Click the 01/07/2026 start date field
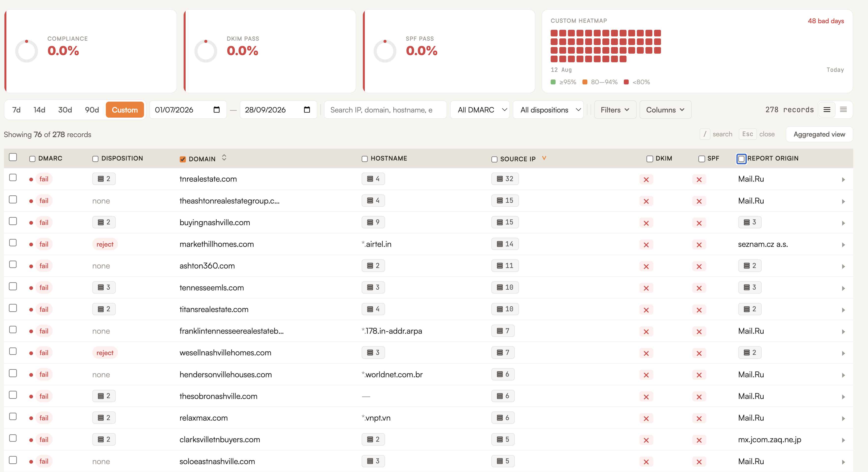This screenshot has height=472, width=868. pyautogui.click(x=188, y=110)
